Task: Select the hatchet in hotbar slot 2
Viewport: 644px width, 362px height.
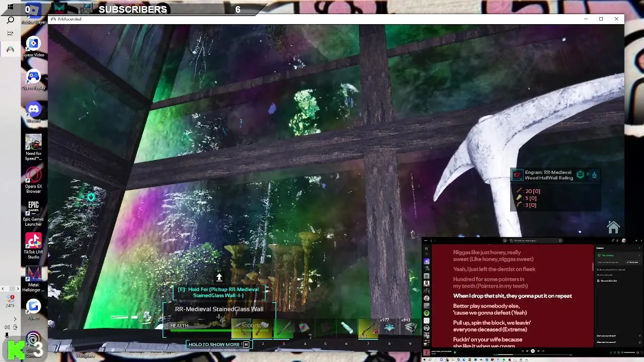Action: (x=262, y=328)
